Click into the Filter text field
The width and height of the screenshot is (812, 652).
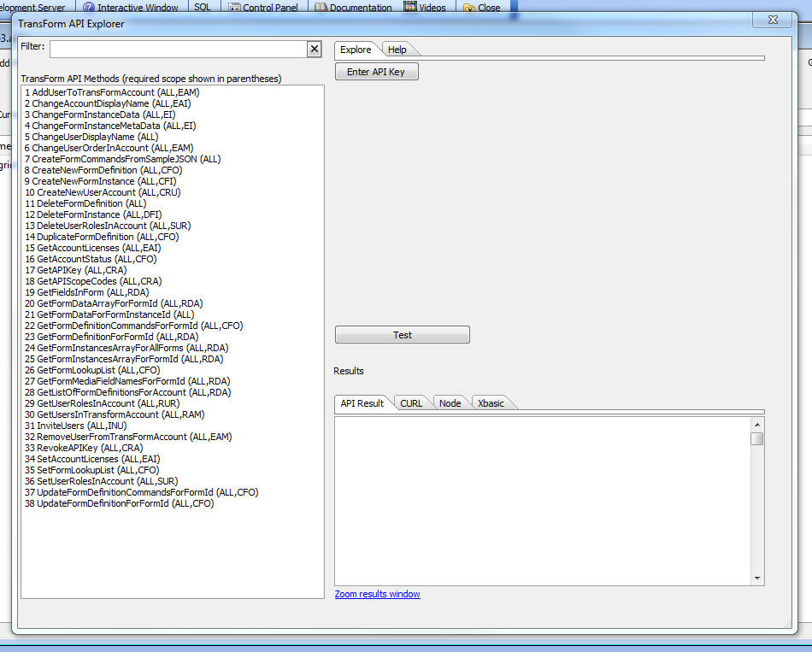point(179,49)
